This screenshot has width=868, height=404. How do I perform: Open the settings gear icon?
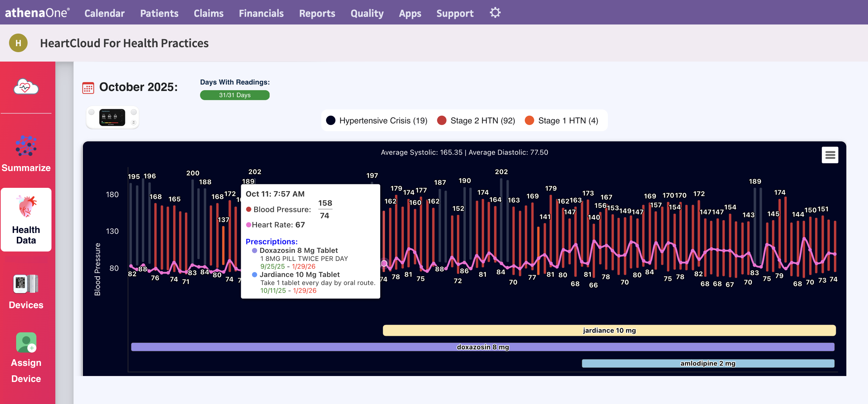[x=495, y=13]
